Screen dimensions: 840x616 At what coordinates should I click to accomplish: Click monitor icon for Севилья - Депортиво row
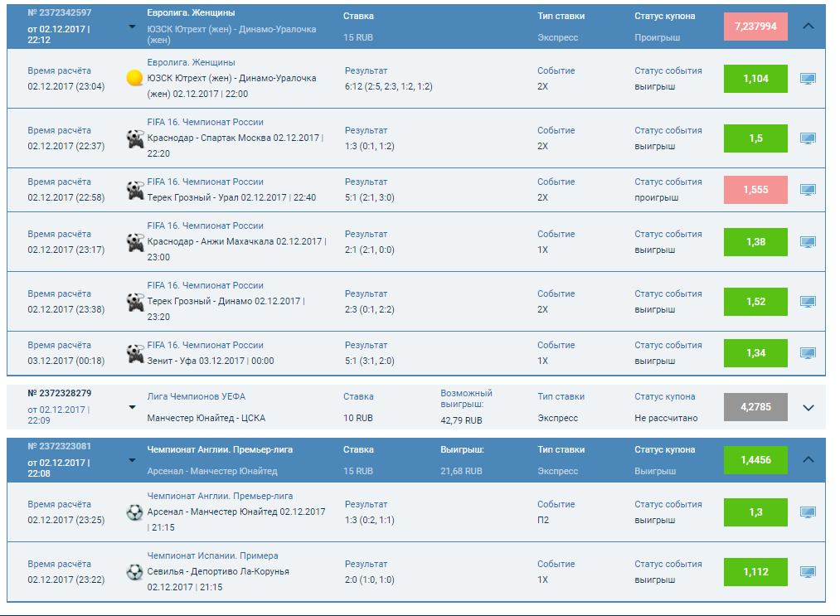click(807, 572)
